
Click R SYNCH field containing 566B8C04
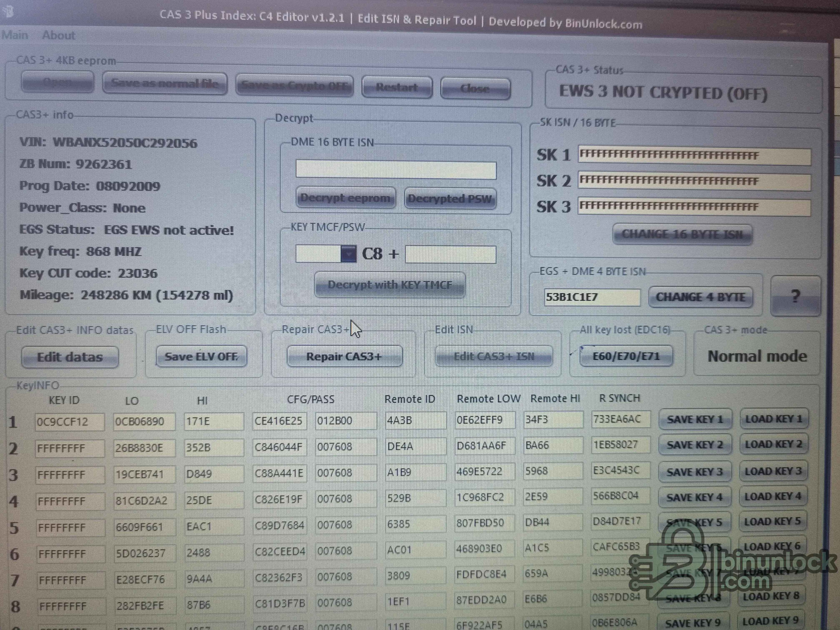coord(620,496)
